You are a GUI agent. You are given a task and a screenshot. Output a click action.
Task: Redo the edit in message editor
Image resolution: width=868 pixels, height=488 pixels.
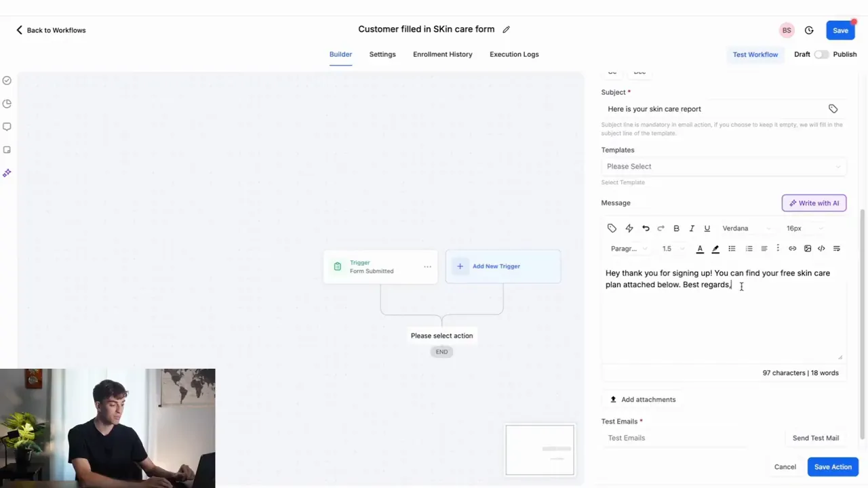(661, 228)
